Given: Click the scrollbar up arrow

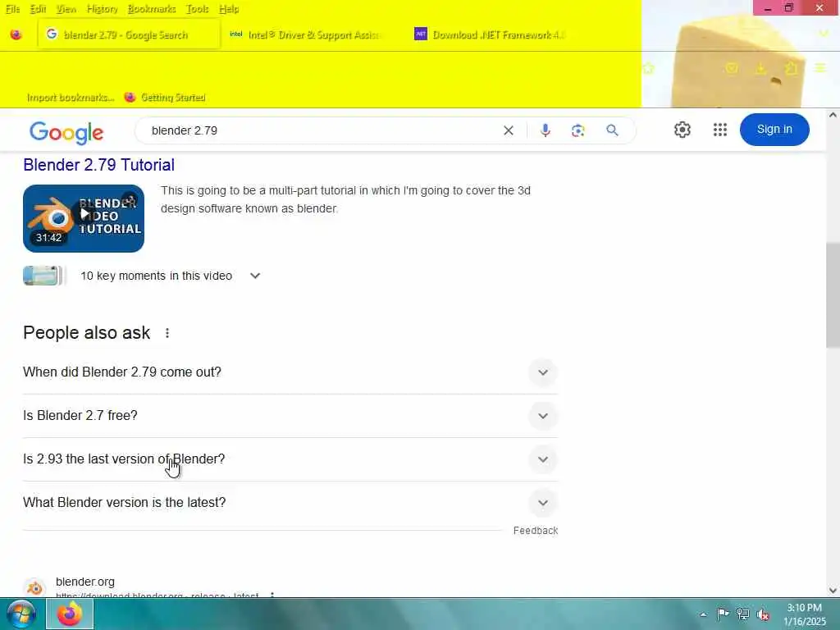Looking at the screenshot, I should [x=833, y=115].
